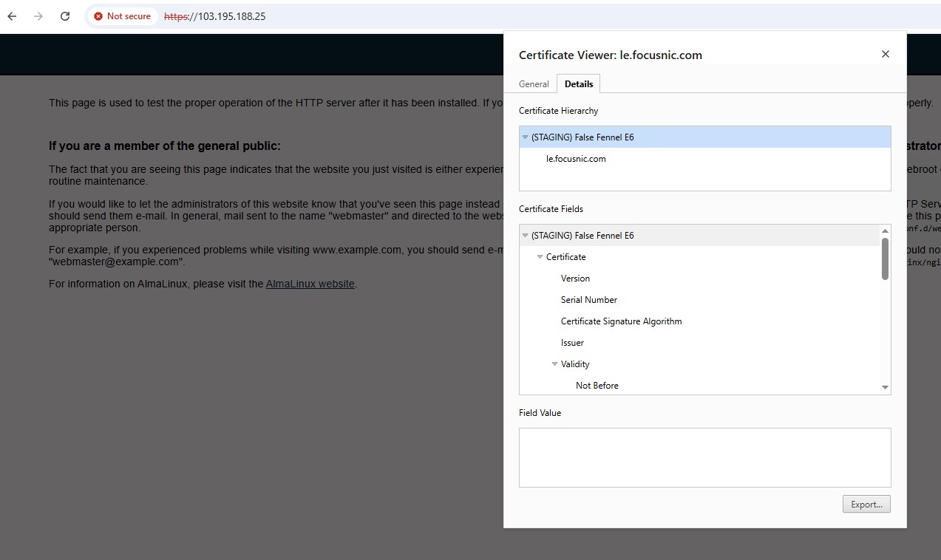
Task: Select the Details tab
Action: 578,84
